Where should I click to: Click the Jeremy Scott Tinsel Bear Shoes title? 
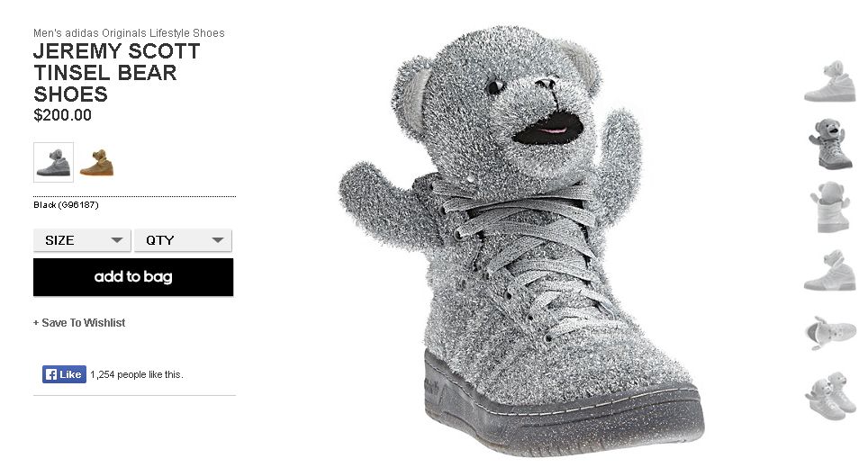click(116, 73)
